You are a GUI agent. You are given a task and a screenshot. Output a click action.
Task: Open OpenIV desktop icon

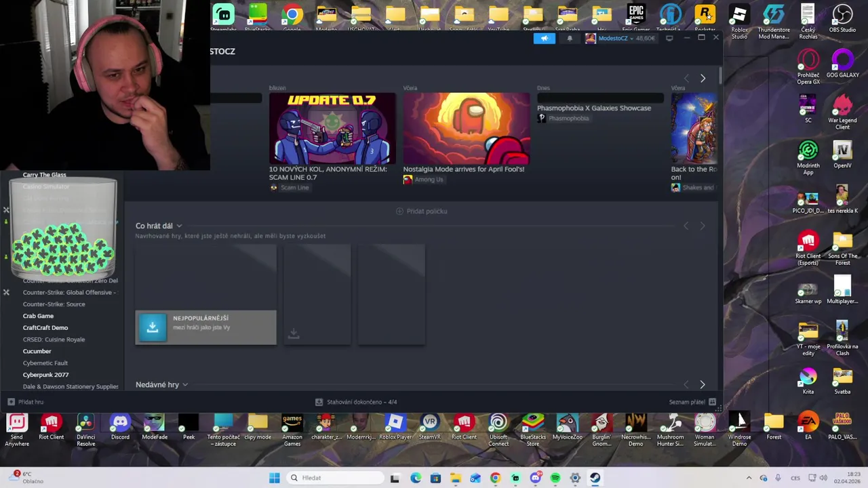coord(842,154)
